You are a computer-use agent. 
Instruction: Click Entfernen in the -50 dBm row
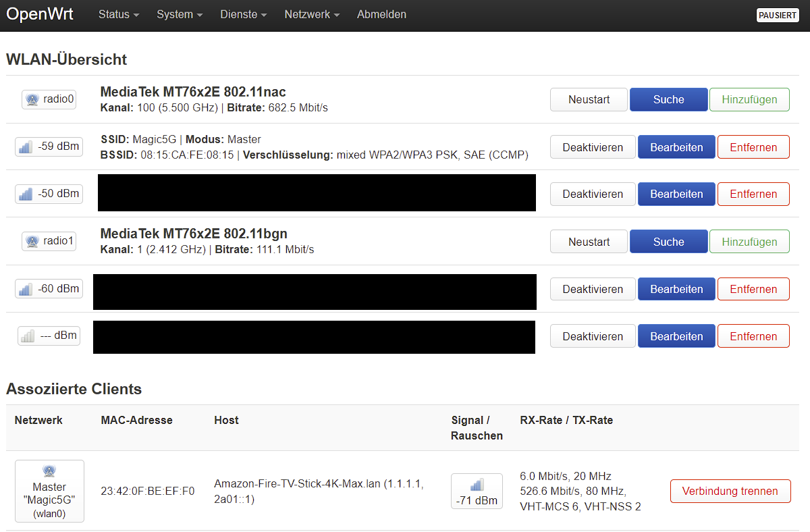753,194
